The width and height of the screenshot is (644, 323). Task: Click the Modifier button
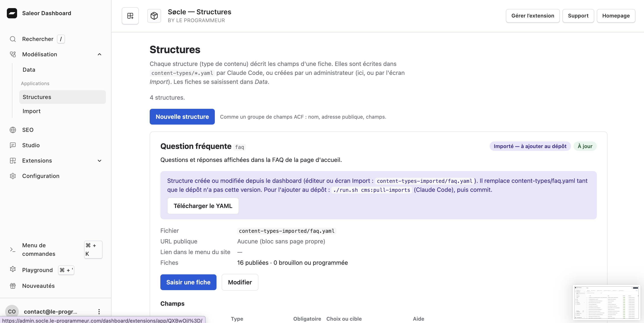[x=240, y=282]
